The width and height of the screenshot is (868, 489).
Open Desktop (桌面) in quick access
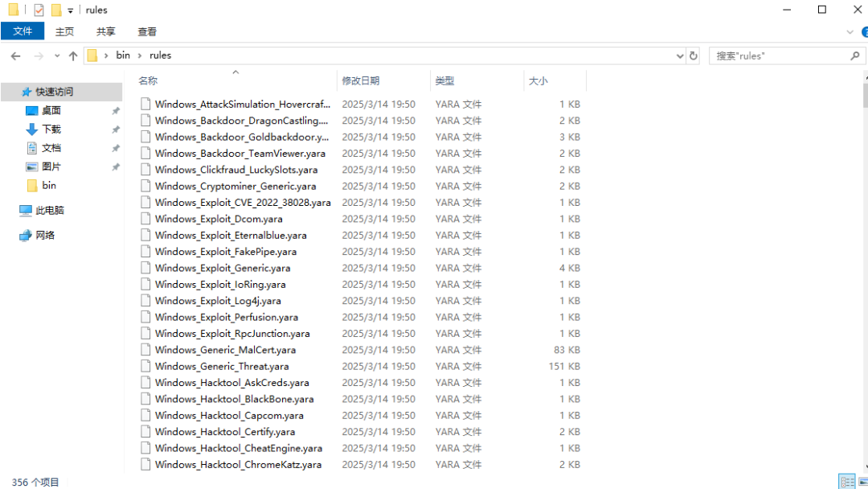click(51, 111)
